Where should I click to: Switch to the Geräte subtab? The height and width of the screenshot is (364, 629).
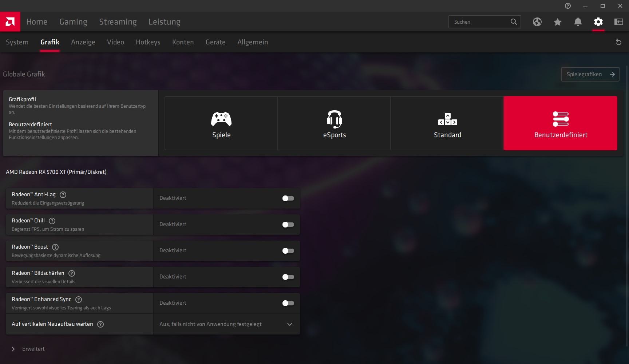[x=215, y=42]
